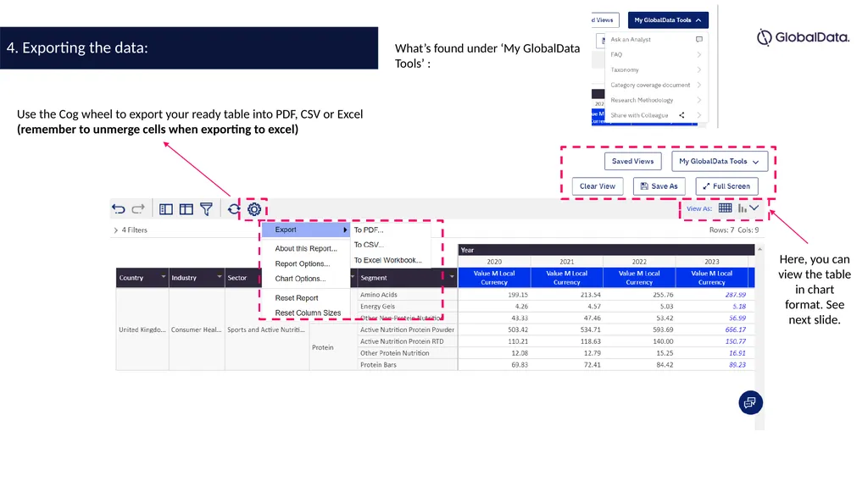Collapse the expanded My GlobalData Tools menu

pos(668,20)
